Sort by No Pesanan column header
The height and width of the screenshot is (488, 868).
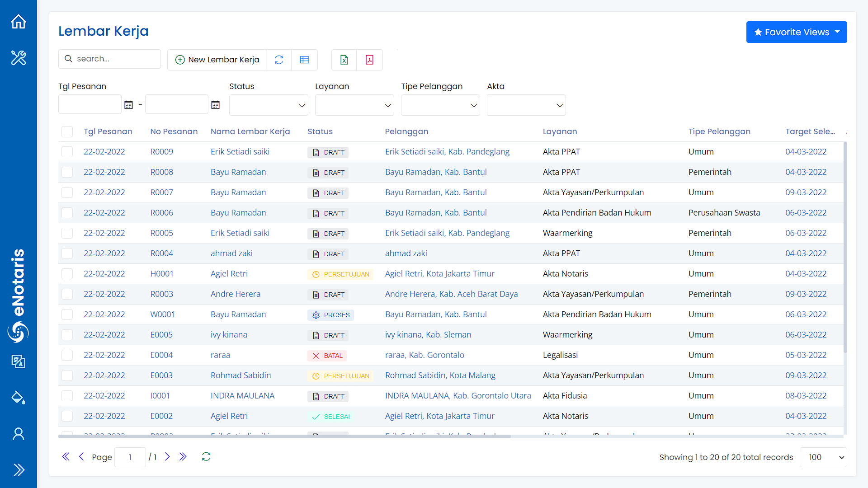point(174,131)
